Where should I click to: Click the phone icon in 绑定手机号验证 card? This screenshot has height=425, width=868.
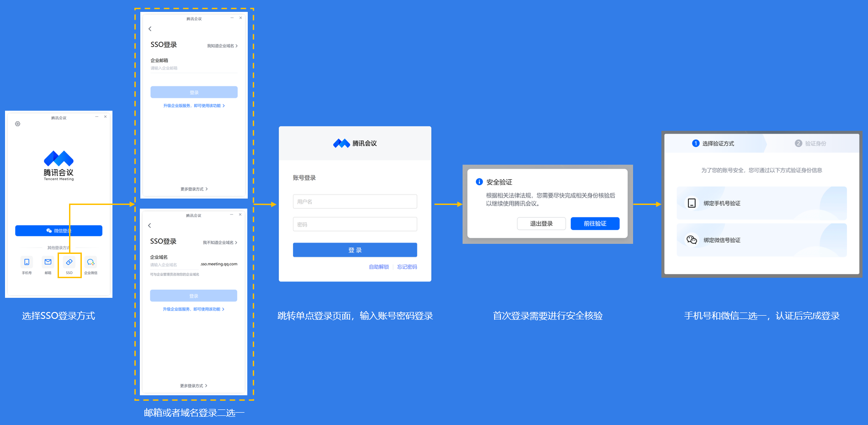[692, 203]
